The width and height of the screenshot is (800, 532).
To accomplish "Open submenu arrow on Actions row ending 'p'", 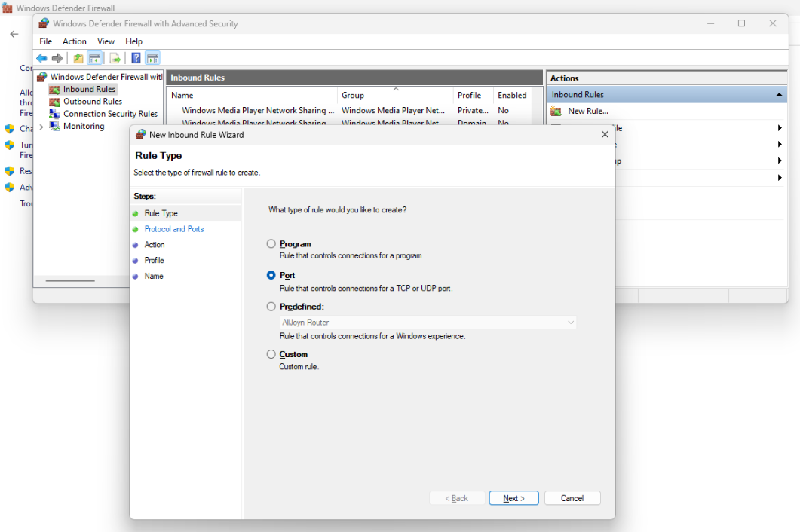I will tap(780, 161).
